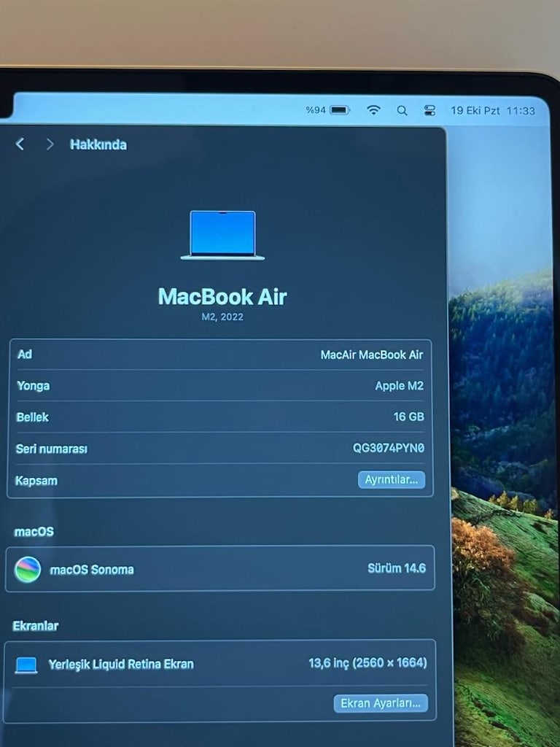This screenshot has width=560, height=747.
Task: Click the Sürüm 14.6 version text
Action: (396, 568)
